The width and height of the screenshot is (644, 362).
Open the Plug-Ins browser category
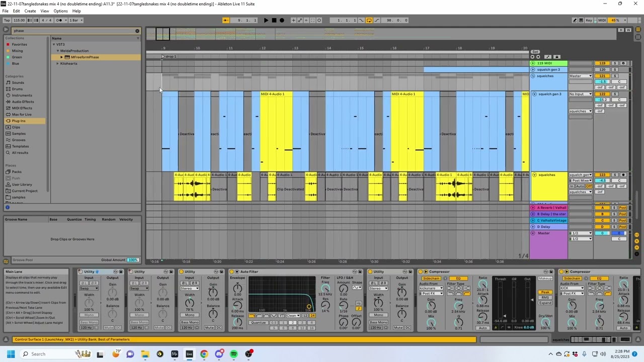click(19, 121)
